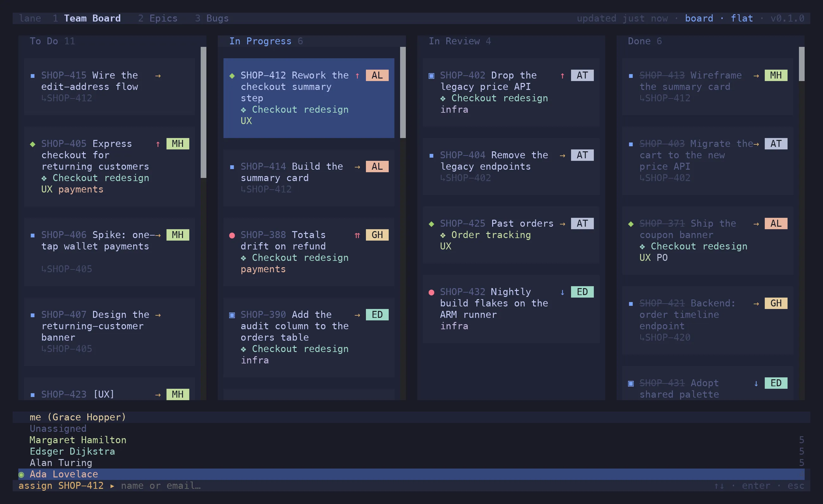Image resolution: width=823 pixels, height=504 pixels.
Task: Click the red bug icon on SHOP-388
Action: tap(232, 236)
